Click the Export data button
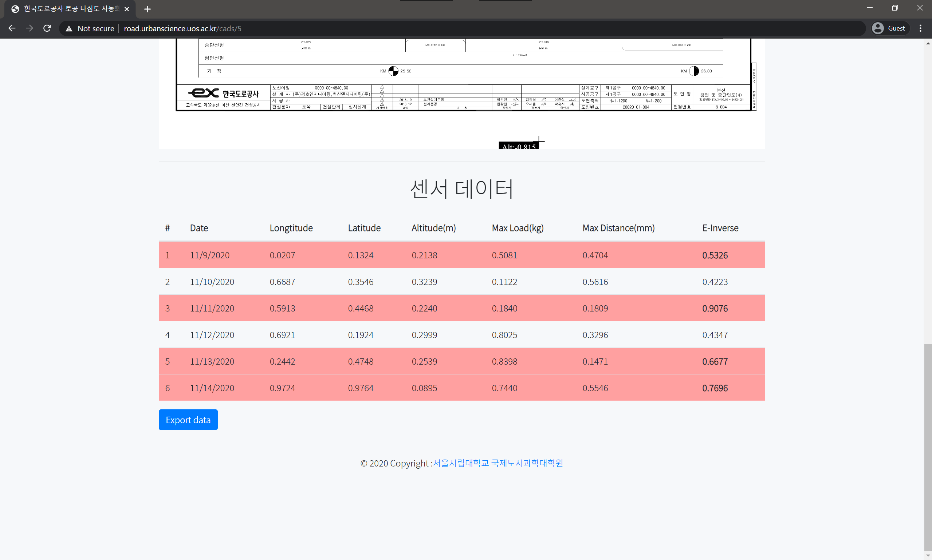The width and height of the screenshot is (932, 560). [x=188, y=420]
